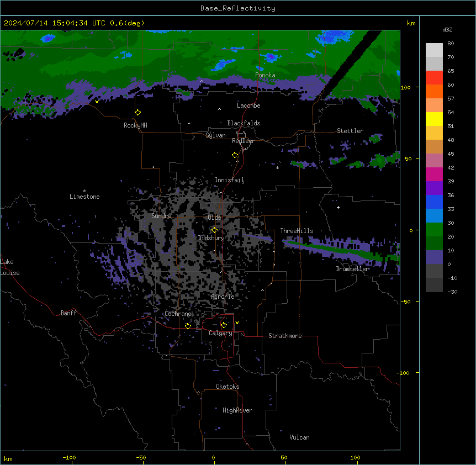Select the yellow 54 dBZ legend swatch
The image size is (476, 465).
coord(434,119)
